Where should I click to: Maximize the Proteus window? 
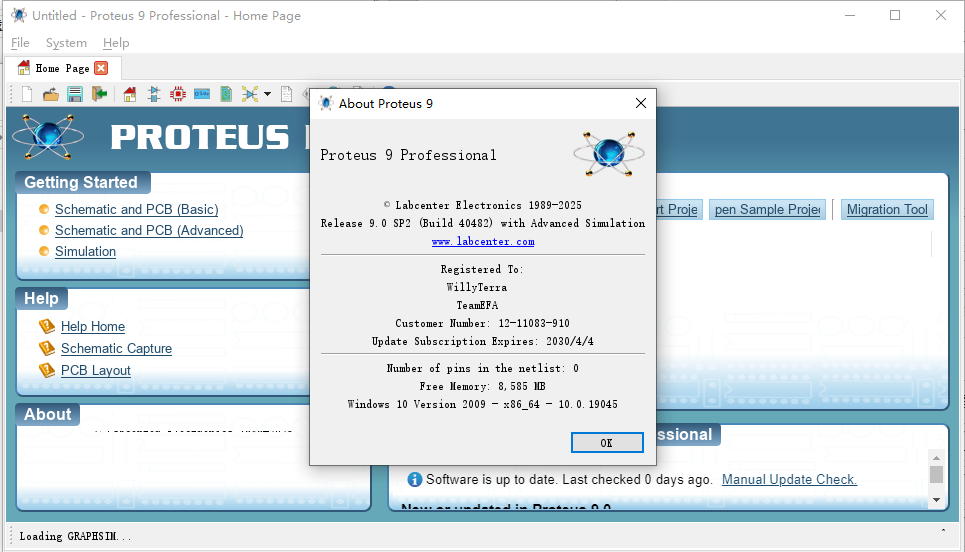[895, 15]
